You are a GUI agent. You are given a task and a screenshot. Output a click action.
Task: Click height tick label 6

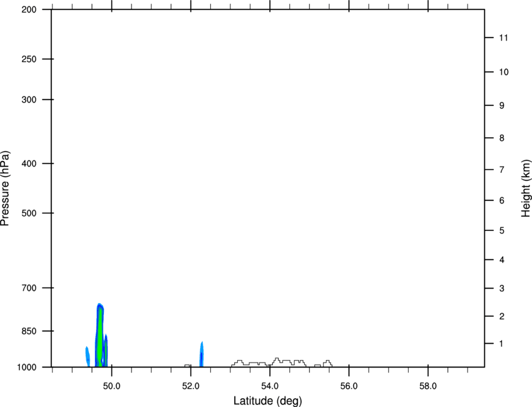pyautogui.click(x=502, y=200)
